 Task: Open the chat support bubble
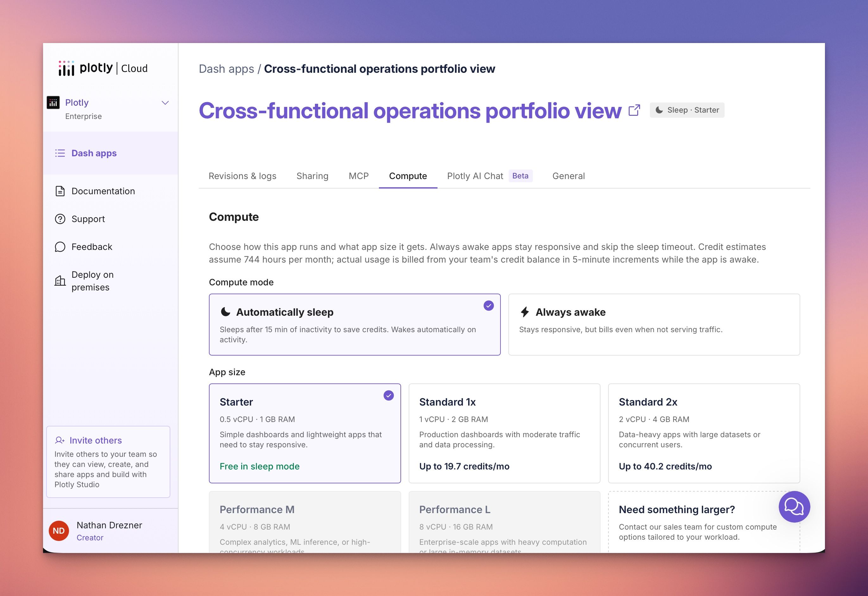(794, 507)
